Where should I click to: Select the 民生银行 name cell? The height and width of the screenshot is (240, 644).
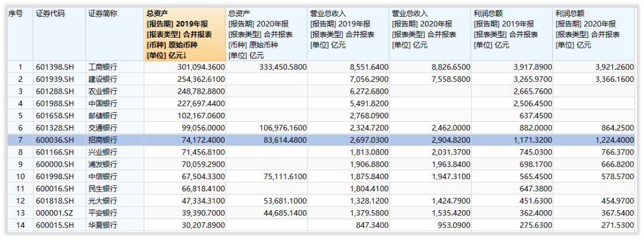click(114, 189)
